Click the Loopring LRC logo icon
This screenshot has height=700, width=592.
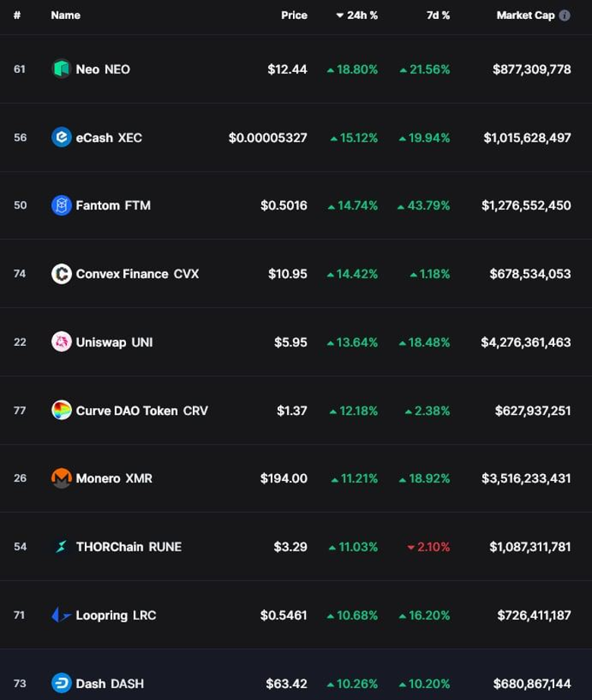pos(61,615)
